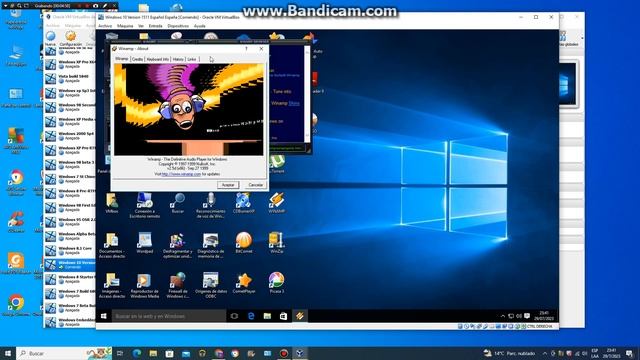Open the WINAMP desktop shortcut in the VM

point(276,203)
